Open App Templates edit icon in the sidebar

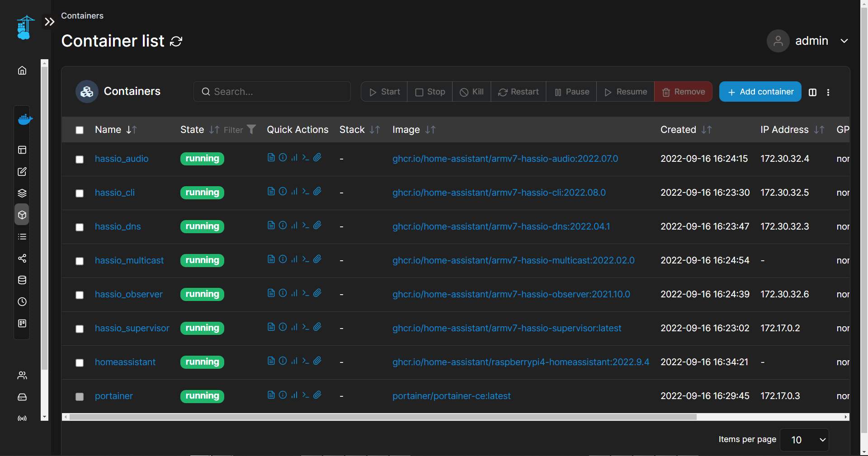tap(22, 172)
